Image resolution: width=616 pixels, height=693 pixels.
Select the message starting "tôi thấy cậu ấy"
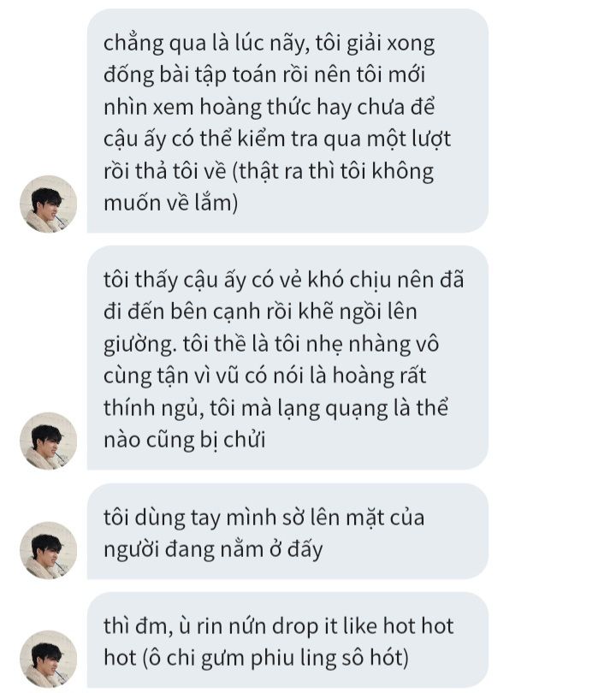[287, 358]
